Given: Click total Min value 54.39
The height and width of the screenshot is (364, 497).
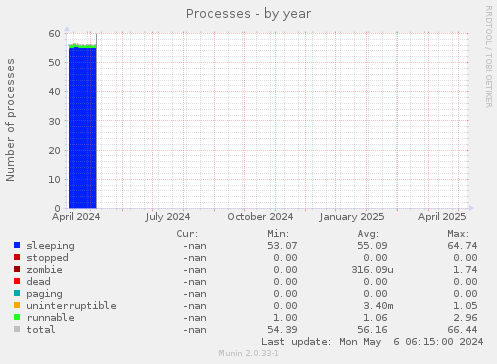Looking at the screenshot, I should (x=282, y=330).
